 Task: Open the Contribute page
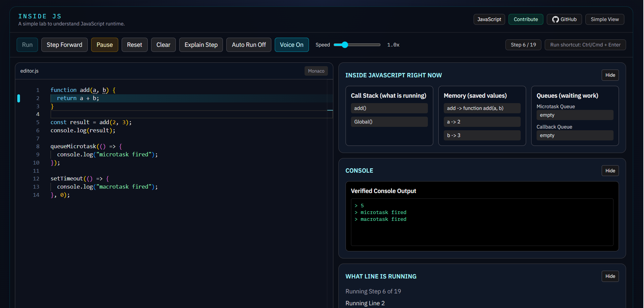click(x=526, y=19)
